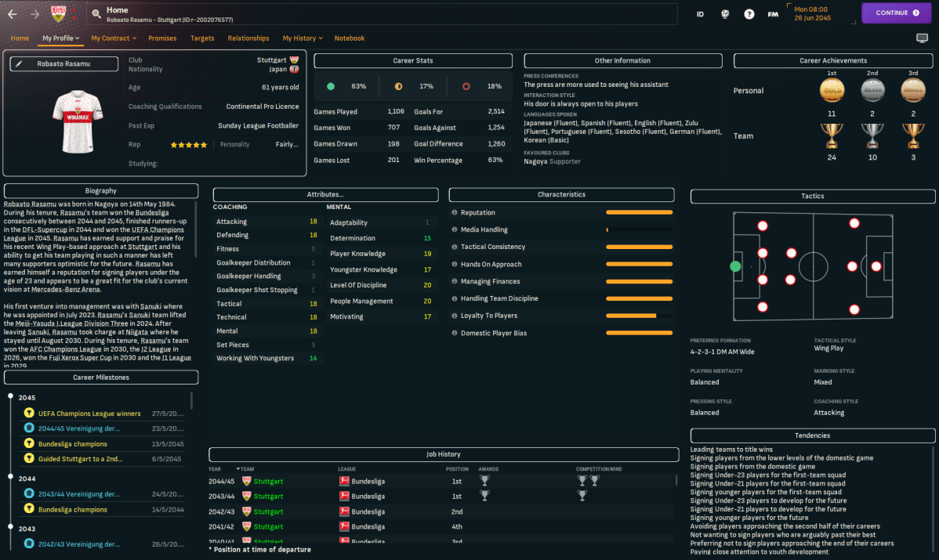Click the Stuttgart club badge in top bar

click(59, 13)
